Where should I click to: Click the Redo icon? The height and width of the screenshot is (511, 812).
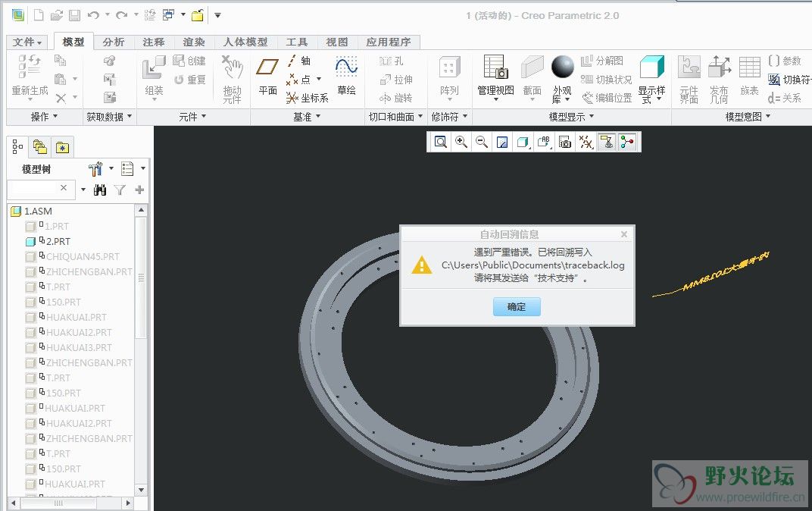point(121,15)
